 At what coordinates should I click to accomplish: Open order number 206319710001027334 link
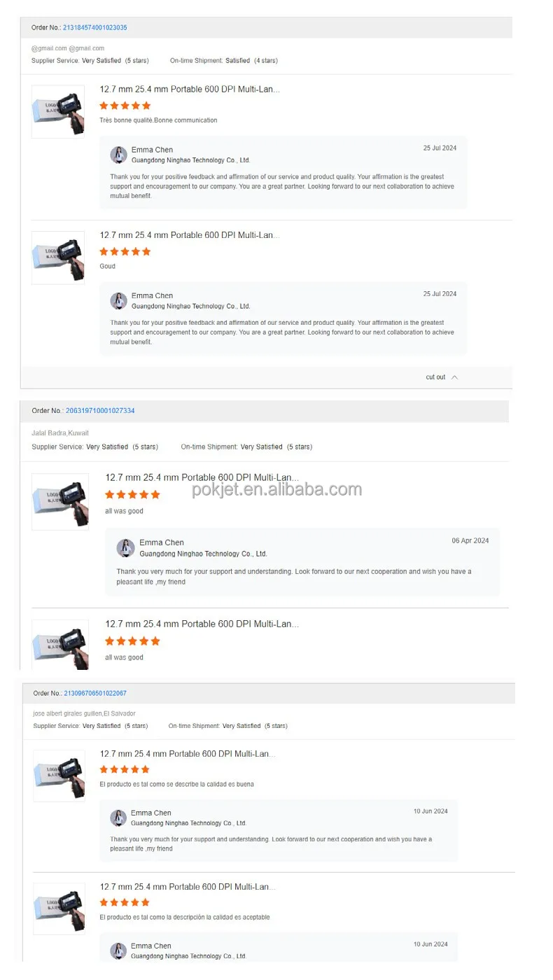[x=100, y=411]
